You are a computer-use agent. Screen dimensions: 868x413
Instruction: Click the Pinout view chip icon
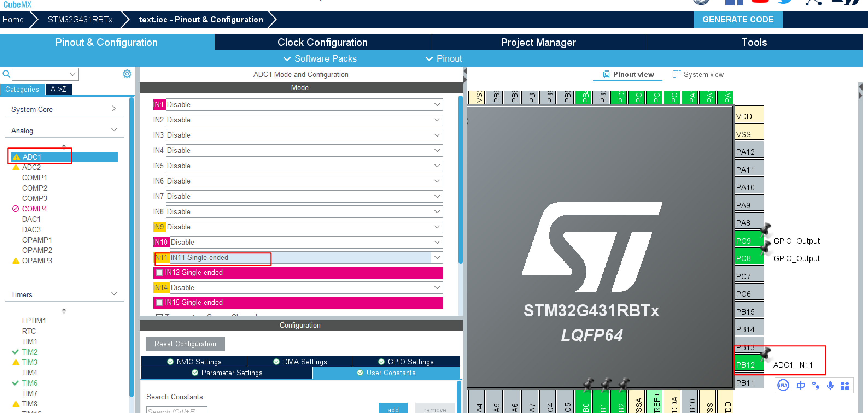click(606, 74)
